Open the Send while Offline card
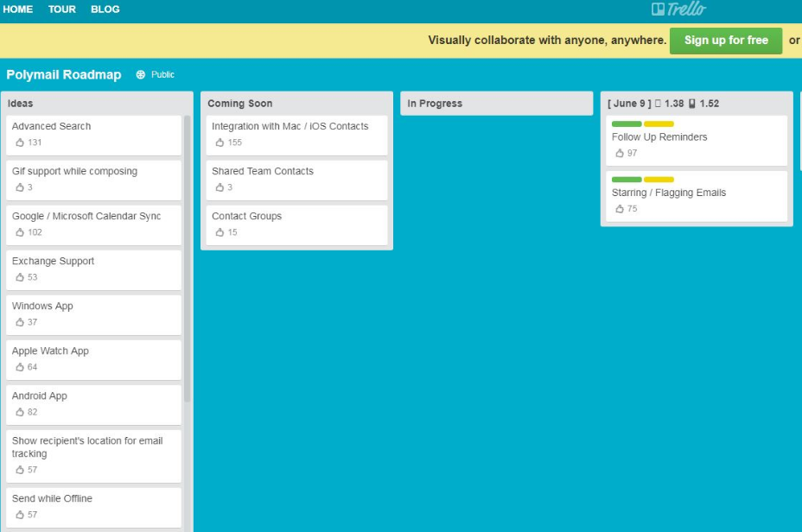Viewport: 802px width, 532px height. click(93, 508)
